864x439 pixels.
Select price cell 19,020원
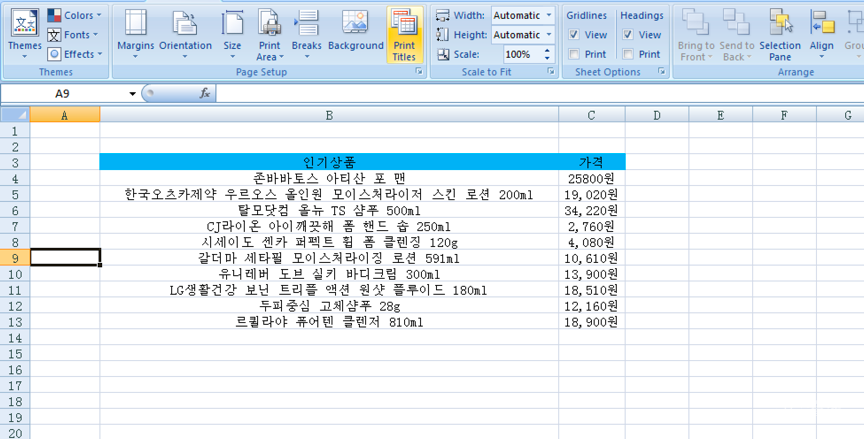[592, 194]
